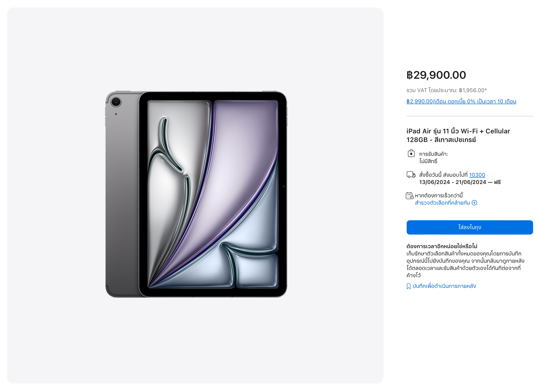Viewport: 539px width, 392px height.
Task: Change delivery postal code 10300
Action: [477, 175]
